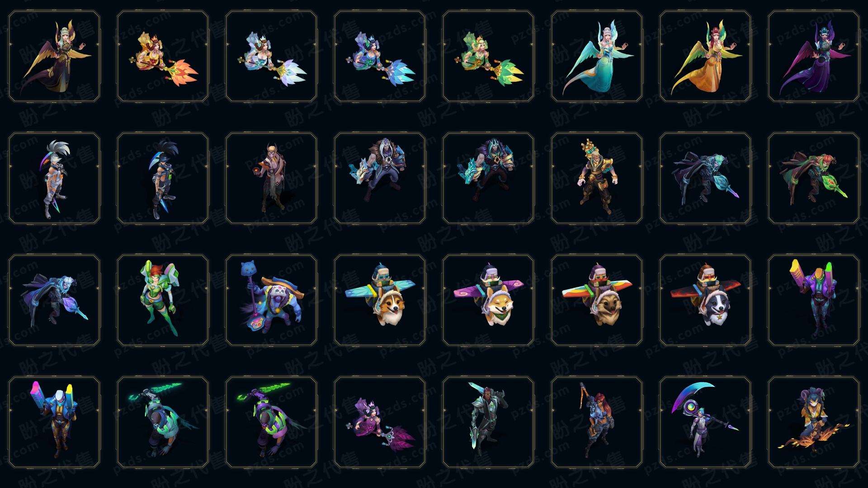Pick the purple-green character with glowing greatsword

pyautogui.click(x=271, y=422)
